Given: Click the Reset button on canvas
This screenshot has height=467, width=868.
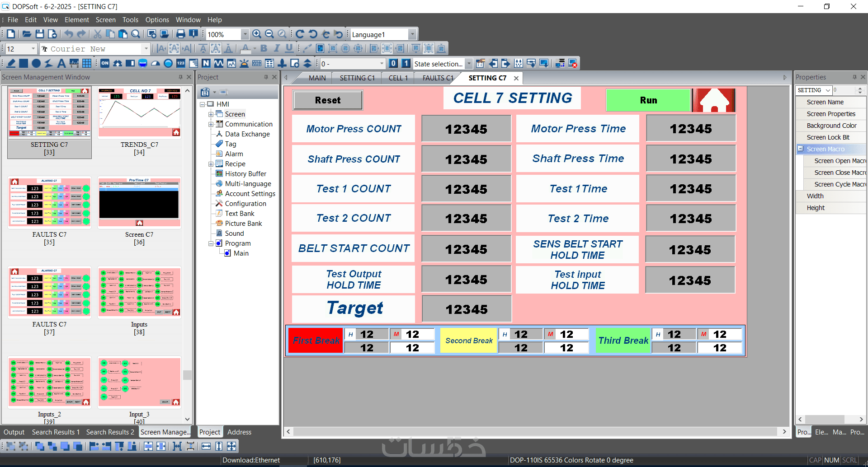Looking at the screenshot, I should click(328, 100).
